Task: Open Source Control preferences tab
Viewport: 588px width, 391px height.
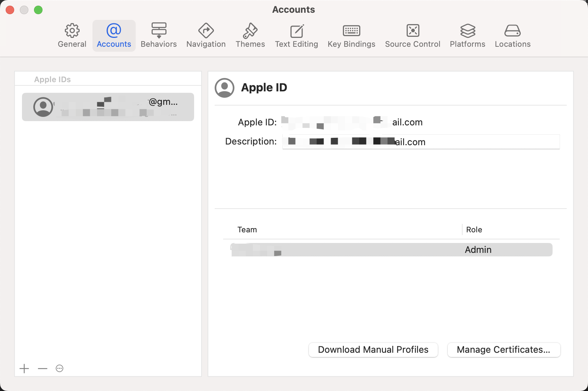Action: coord(413,36)
